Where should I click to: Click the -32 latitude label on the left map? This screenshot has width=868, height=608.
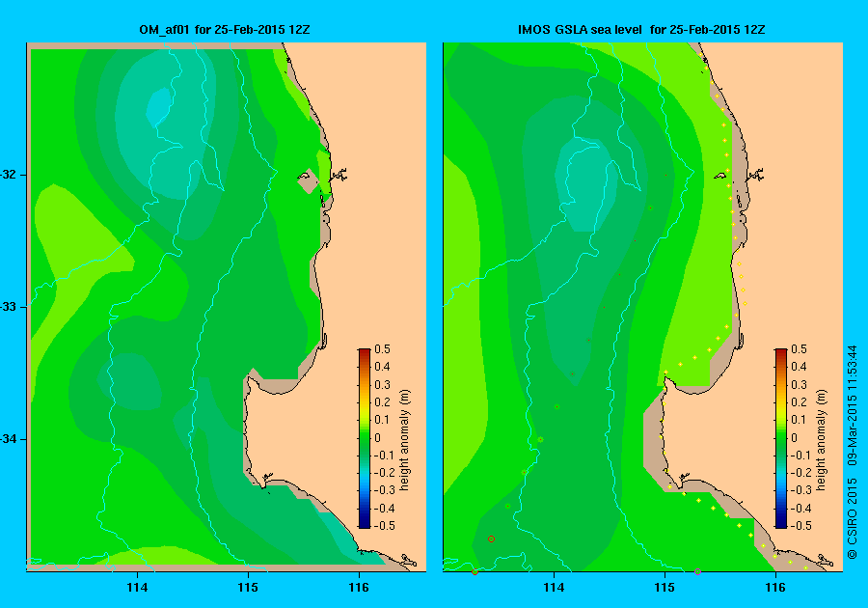pos(9,175)
